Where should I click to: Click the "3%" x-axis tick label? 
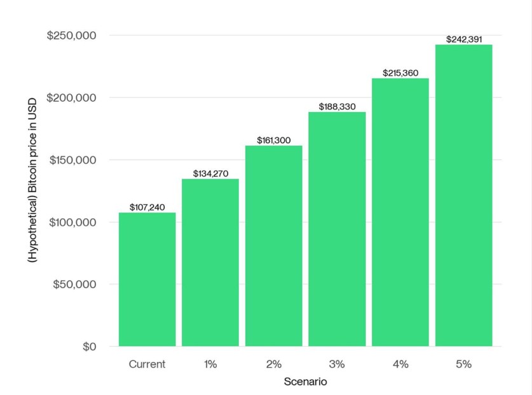pyautogui.click(x=337, y=364)
